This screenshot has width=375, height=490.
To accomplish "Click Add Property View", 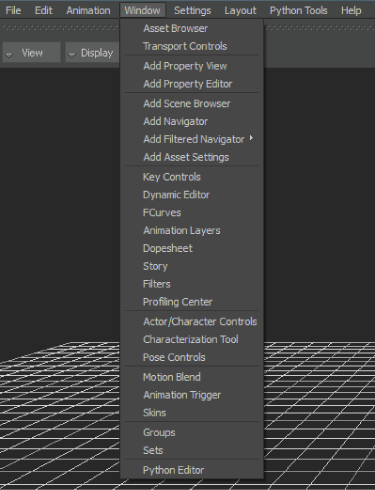I will click(192, 66).
